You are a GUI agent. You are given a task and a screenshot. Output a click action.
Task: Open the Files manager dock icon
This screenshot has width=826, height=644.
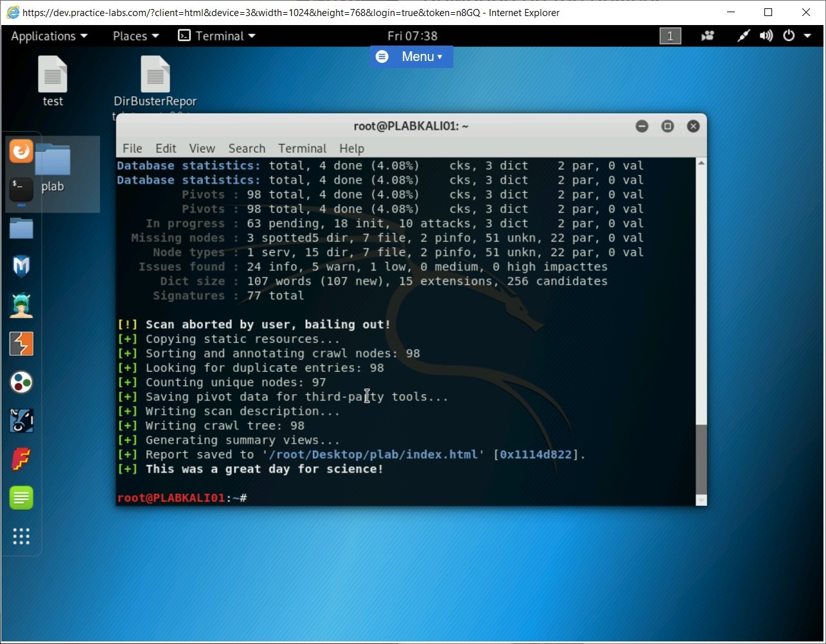pyautogui.click(x=21, y=228)
